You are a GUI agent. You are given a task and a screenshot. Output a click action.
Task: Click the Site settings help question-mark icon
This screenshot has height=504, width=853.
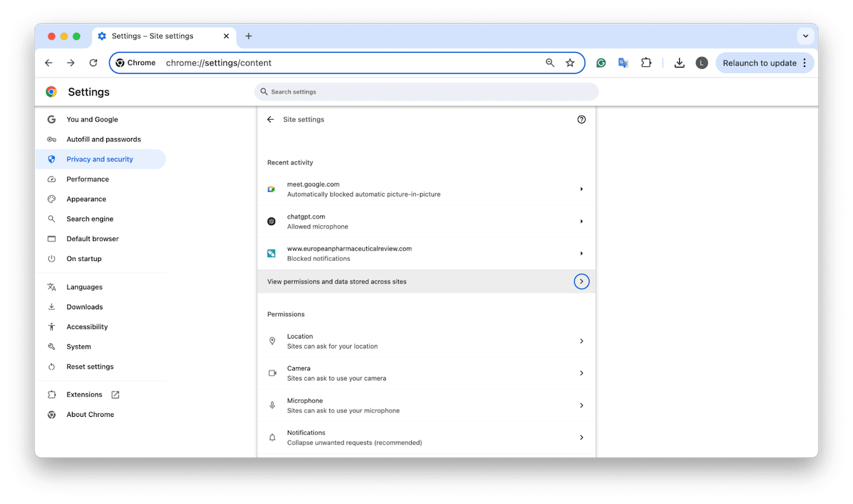(x=581, y=119)
